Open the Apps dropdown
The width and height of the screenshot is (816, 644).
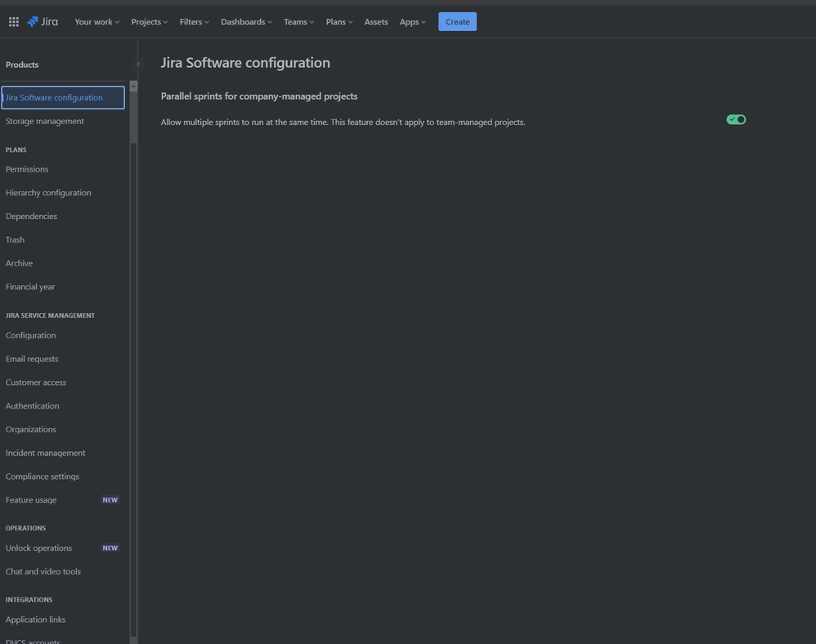[x=413, y=22]
